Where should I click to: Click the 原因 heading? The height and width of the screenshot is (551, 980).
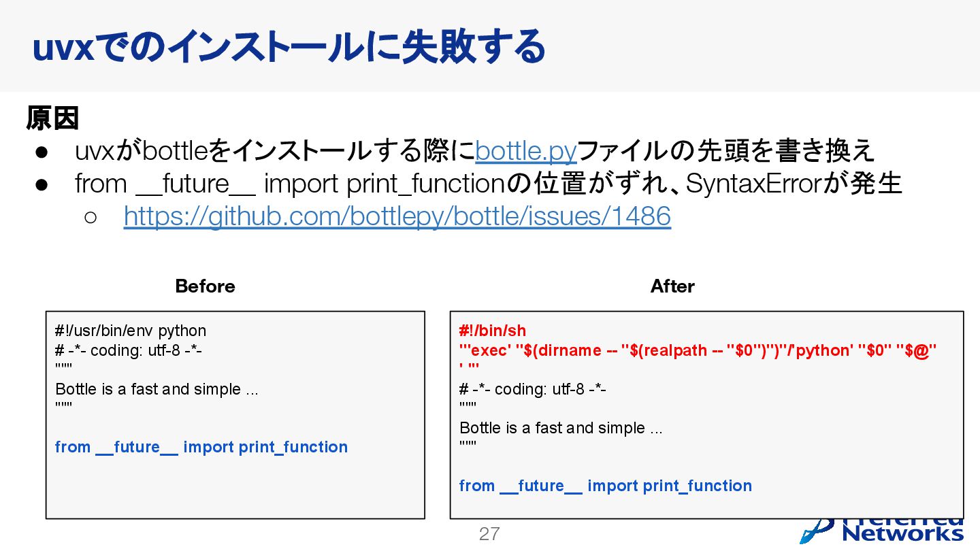coord(52,118)
